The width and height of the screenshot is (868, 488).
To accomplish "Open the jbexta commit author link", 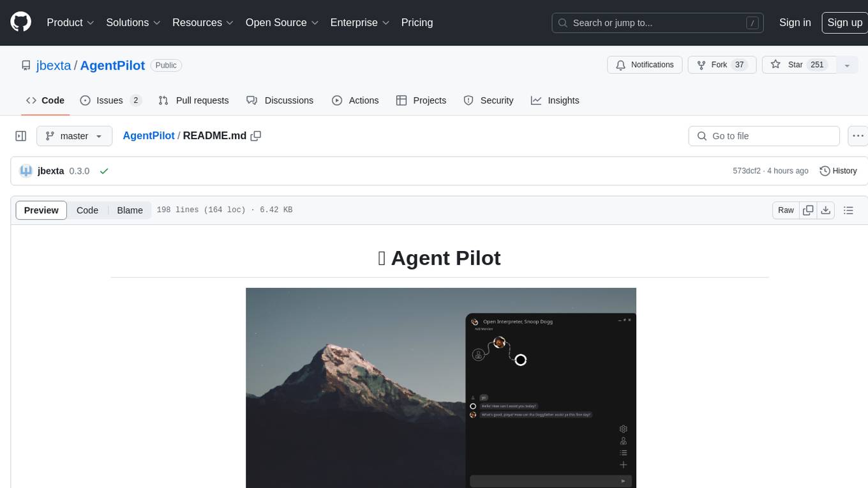I will click(x=51, y=171).
